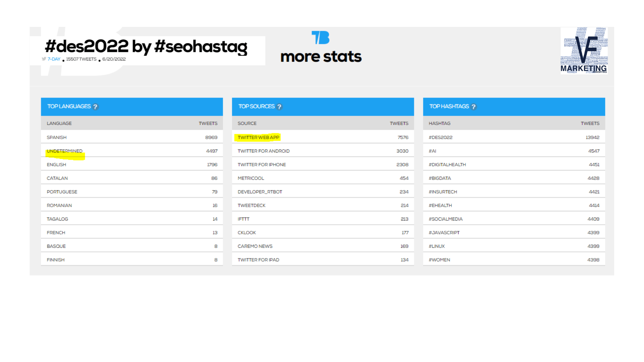This screenshot has width=644, height=362.
Task: Select the #JAVASCRIPT hashtag row
Action: point(514,233)
